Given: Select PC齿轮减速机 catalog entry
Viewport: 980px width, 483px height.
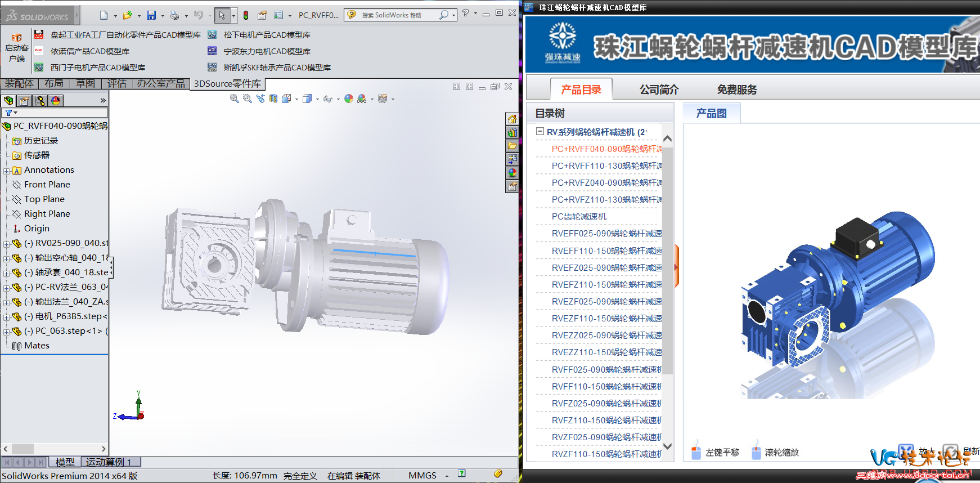Looking at the screenshot, I should click(x=579, y=217).
